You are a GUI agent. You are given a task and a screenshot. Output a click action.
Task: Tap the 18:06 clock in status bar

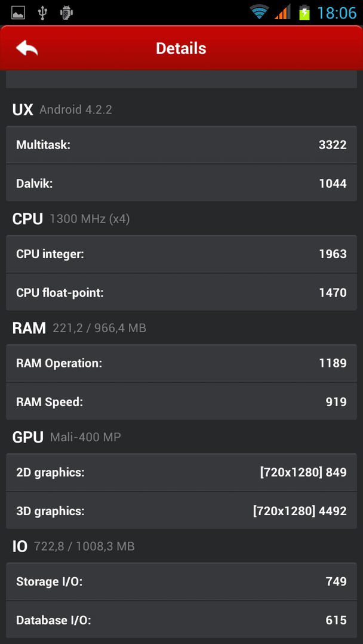tap(337, 13)
